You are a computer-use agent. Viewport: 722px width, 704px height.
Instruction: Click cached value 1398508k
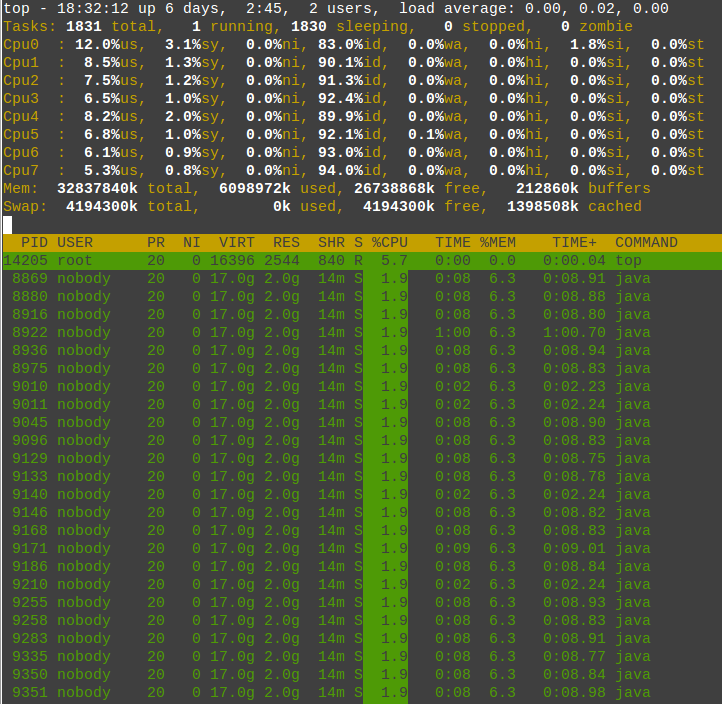pos(542,206)
